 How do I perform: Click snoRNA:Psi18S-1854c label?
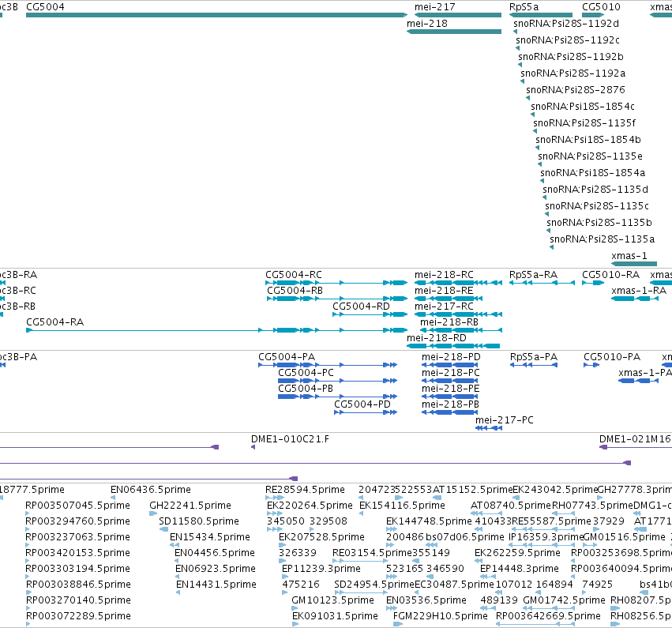pyautogui.click(x=583, y=107)
